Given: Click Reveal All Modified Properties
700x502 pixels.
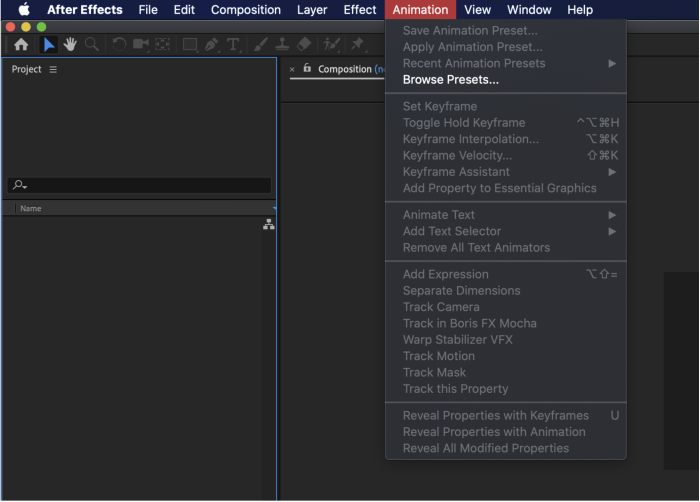Looking at the screenshot, I should [506, 448].
